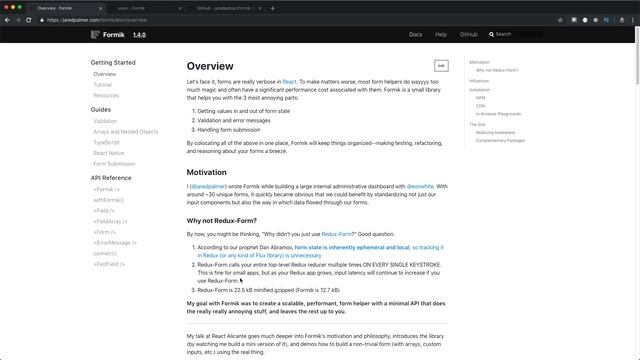Switch to the GitHub jaredpalmer/formik tab
The width and height of the screenshot is (640, 360).
click(x=224, y=8)
